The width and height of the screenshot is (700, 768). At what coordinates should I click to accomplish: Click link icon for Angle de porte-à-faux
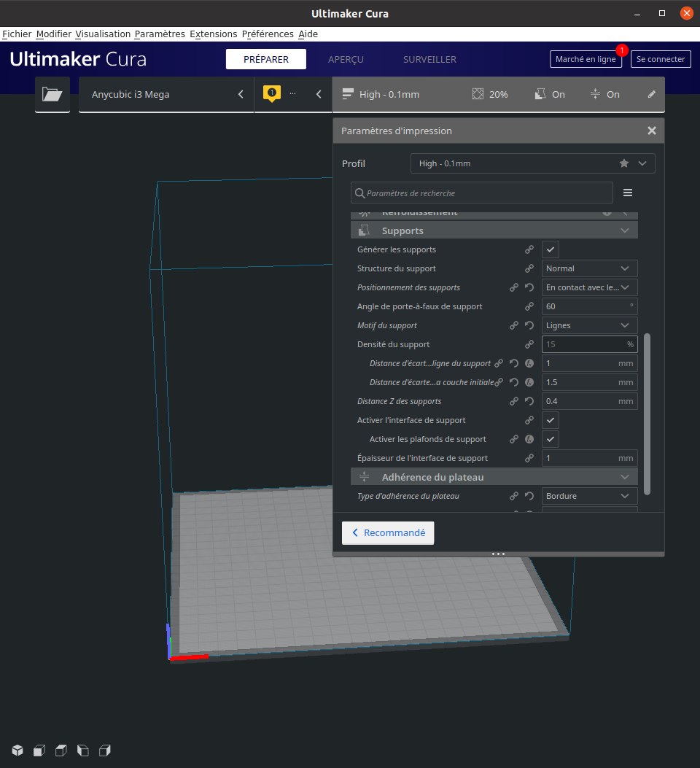coord(529,306)
